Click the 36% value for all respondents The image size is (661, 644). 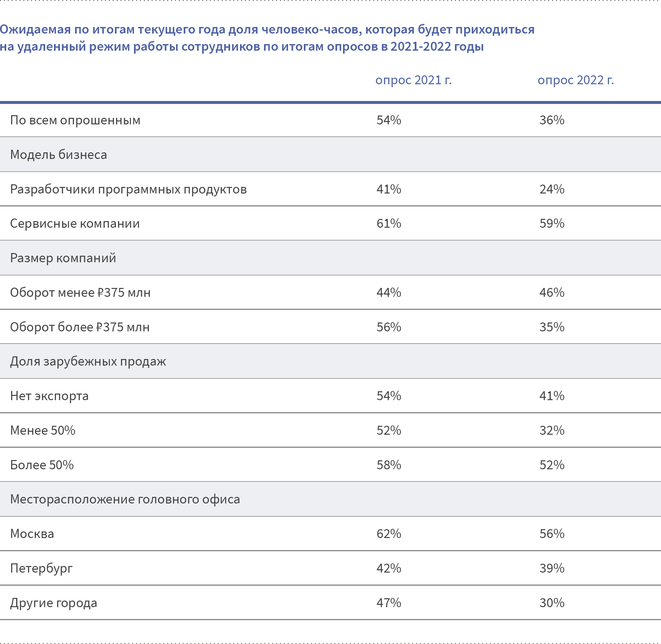(552, 120)
